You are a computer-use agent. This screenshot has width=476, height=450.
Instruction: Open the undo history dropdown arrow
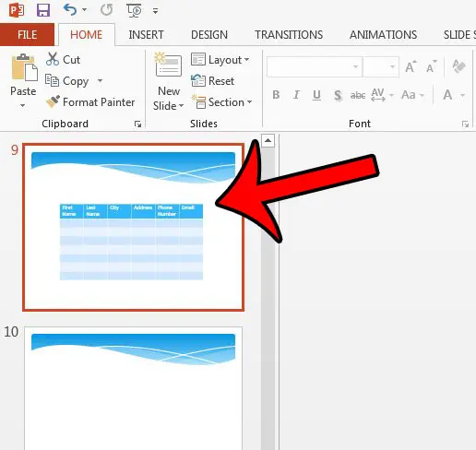[x=84, y=10]
